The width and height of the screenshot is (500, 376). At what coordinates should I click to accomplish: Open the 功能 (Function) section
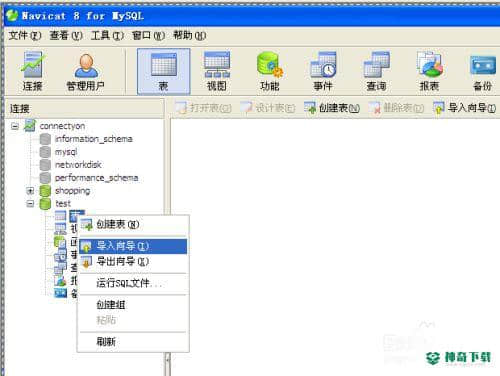point(270,71)
